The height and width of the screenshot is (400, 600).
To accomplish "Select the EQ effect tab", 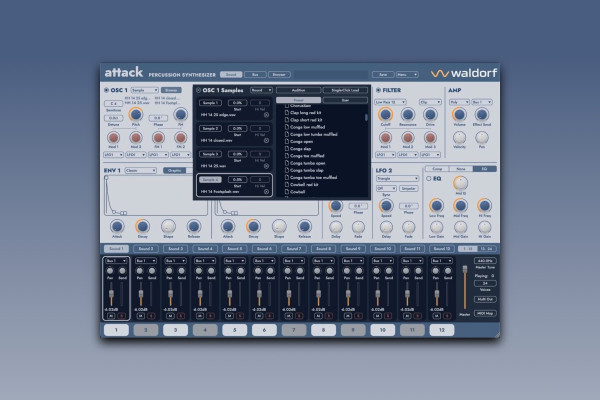I will coord(484,169).
